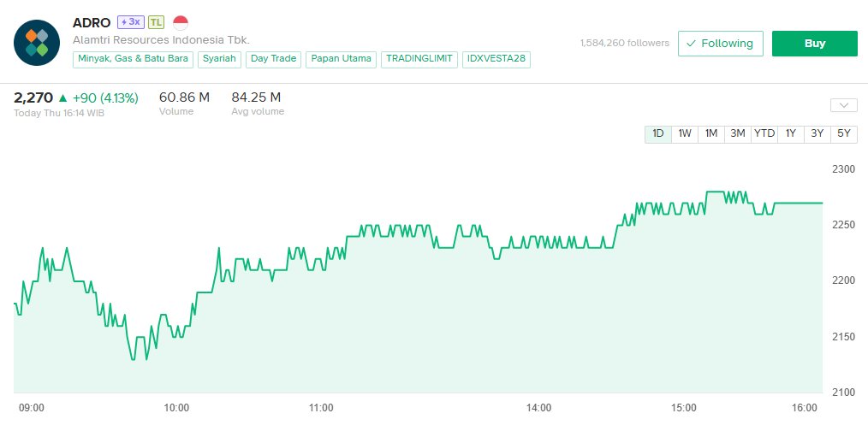Screen dimensions: 868x431
Task: Switch chart to 1Y range
Action: tap(790, 133)
